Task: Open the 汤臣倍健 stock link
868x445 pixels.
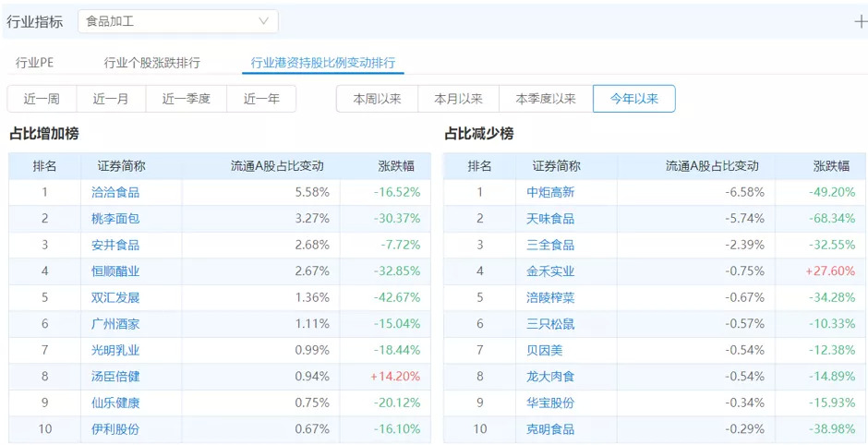Action: pyautogui.click(x=115, y=377)
